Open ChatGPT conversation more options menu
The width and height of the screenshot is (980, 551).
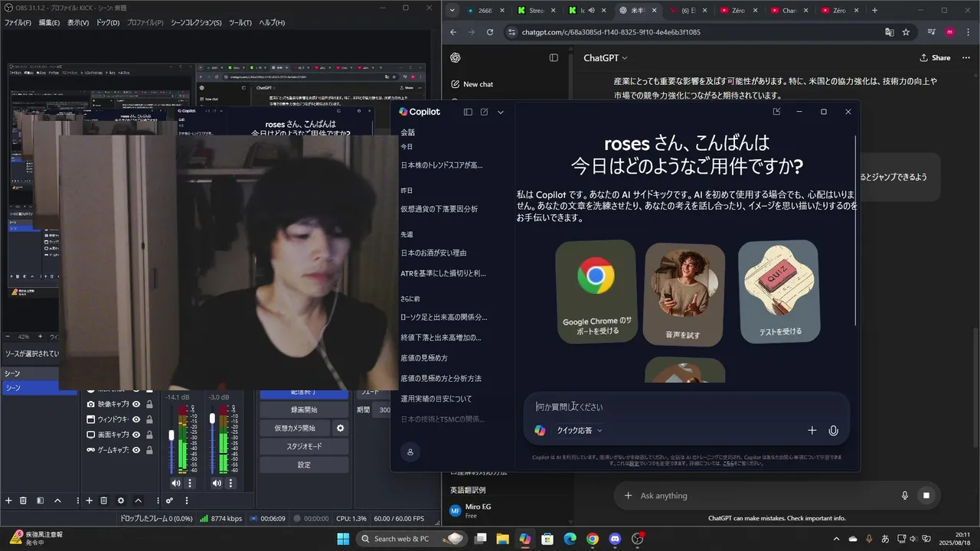click(965, 58)
